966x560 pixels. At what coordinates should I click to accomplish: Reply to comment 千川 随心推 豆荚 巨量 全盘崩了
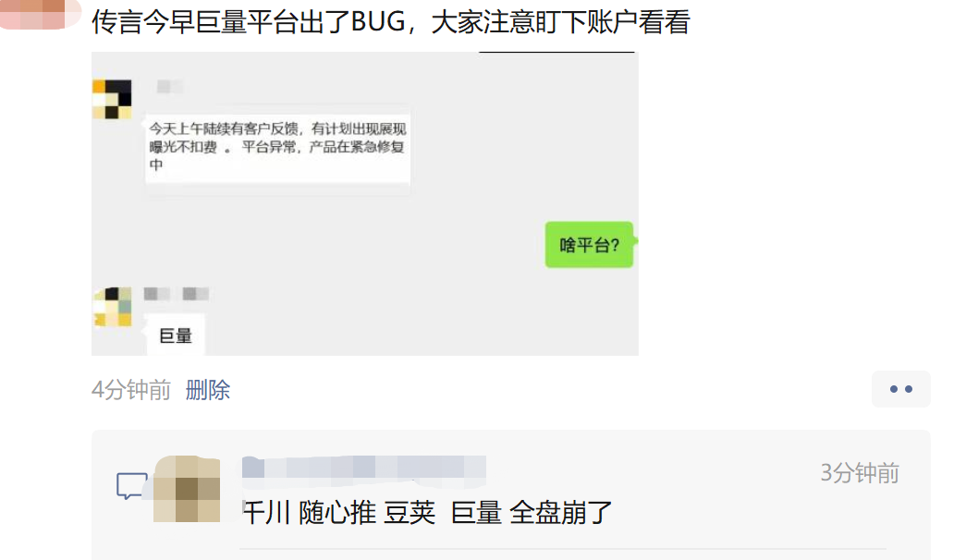[427, 513]
